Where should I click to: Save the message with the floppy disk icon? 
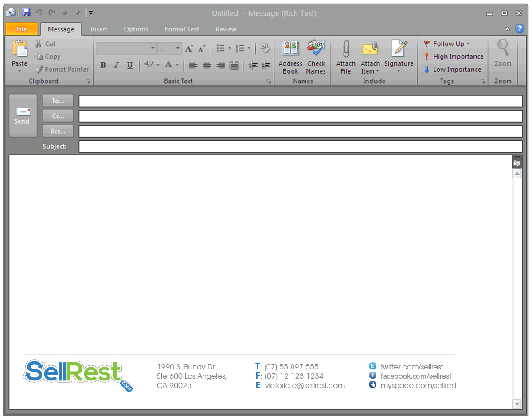coord(26,13)
